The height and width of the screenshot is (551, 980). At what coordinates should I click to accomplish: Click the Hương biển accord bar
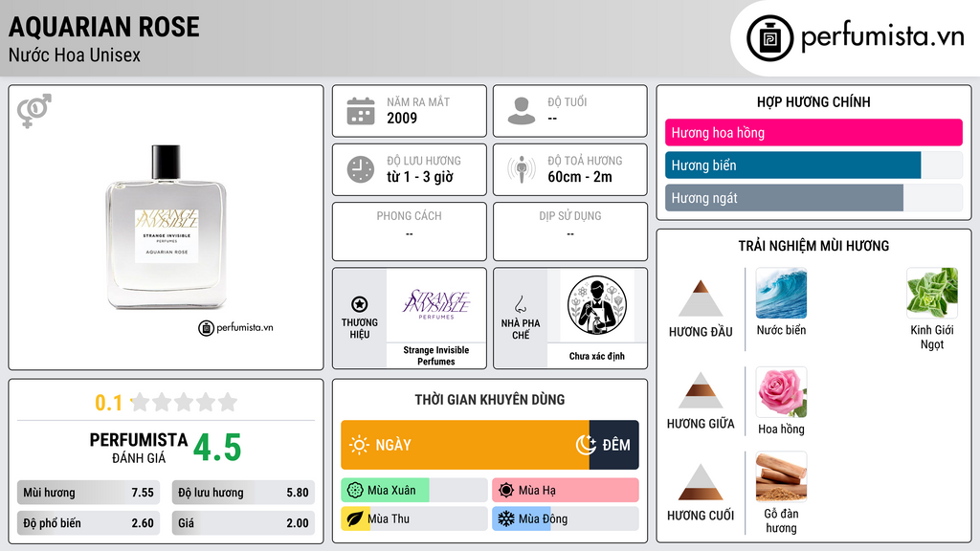(813, 165)
